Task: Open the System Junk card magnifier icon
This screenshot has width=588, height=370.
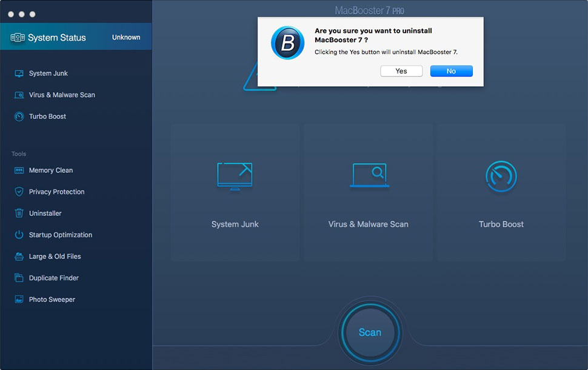Action: 235,175
